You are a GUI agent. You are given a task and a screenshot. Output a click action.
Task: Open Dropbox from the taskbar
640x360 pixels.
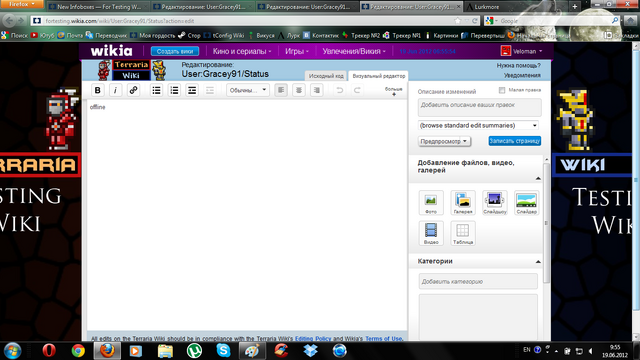[311, 351]
